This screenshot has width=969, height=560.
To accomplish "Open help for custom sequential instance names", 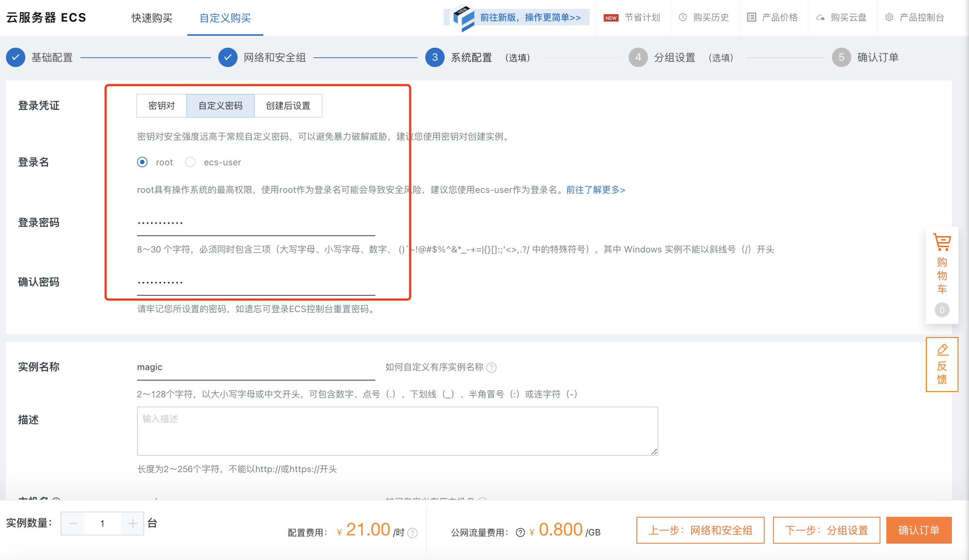I will 491,367.
